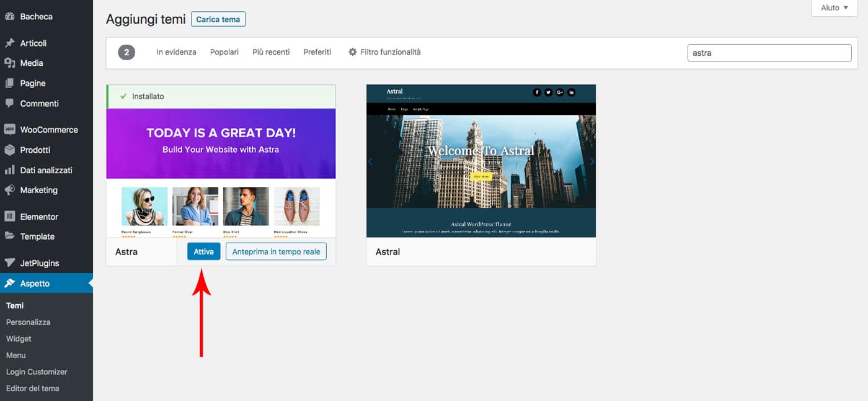
Task: Click the Aspetto paintbrush icon
Action: [x=10, y=283]
